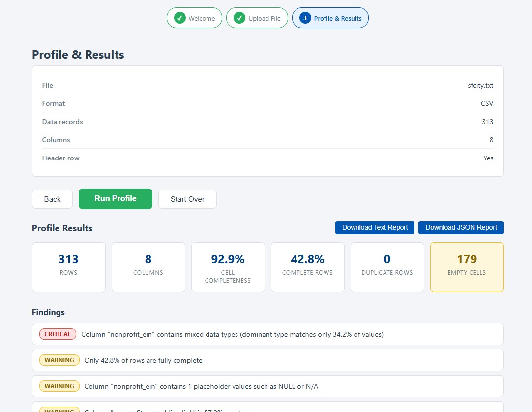
Task: Click the CRITICAL badge on mixed types finding
Action: pyautogui.click(x=58, y=334)
